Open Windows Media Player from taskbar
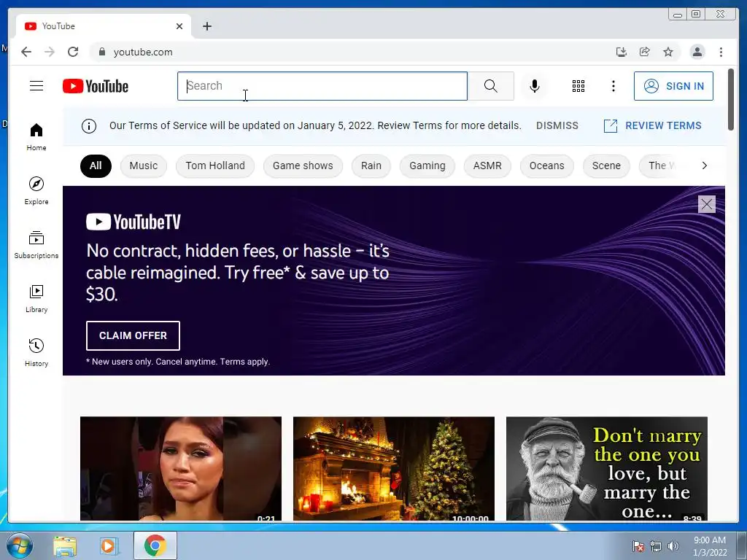The width and height of the screenshot is (747, 560). tap(108, 546)
